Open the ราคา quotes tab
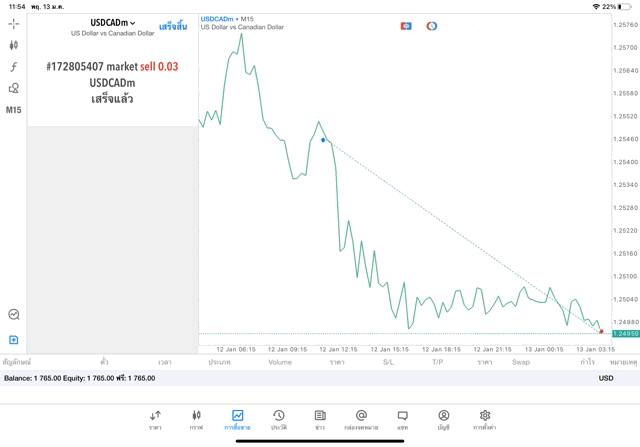This screenshot has height=447, width=640. click(x=155, y=419)
